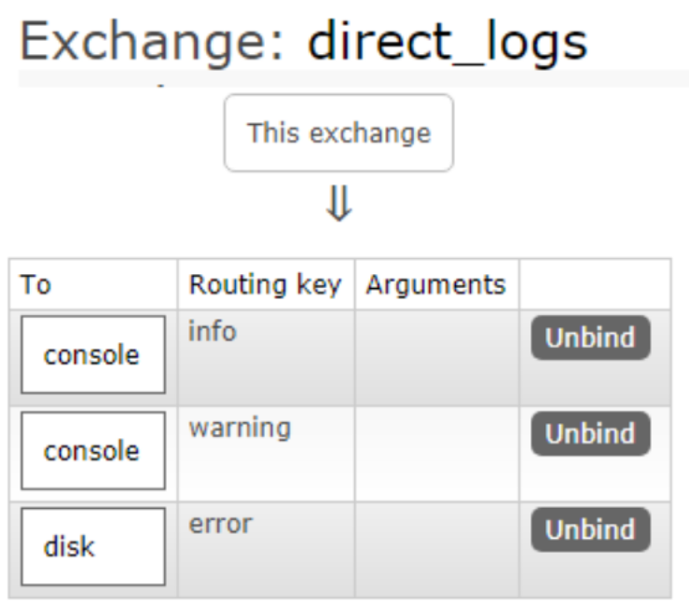Click the double down arrow icon
Image resolution: width=689 pixels, height=616 pixels.
click(338, 205)
